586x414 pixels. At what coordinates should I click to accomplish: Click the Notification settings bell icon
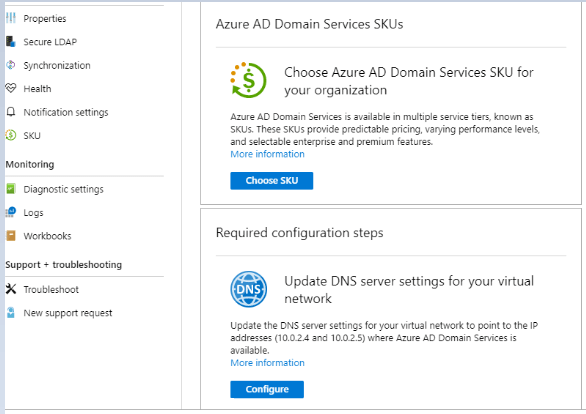click(11, 112)
